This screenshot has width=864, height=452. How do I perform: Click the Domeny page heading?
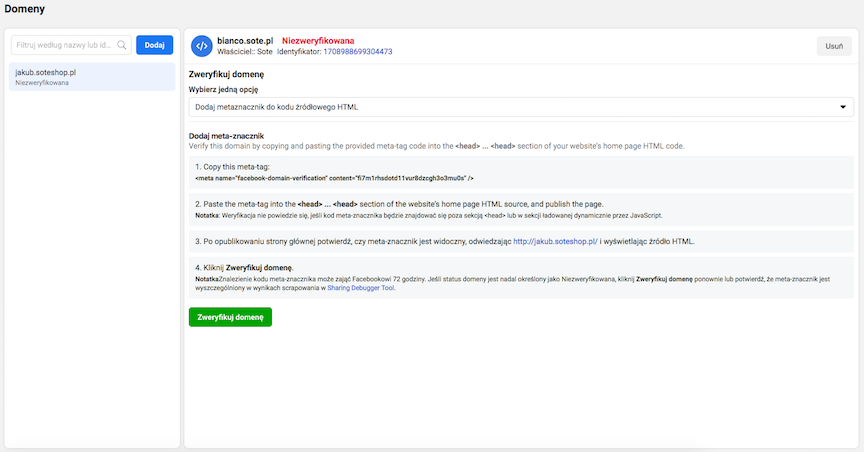25,9
